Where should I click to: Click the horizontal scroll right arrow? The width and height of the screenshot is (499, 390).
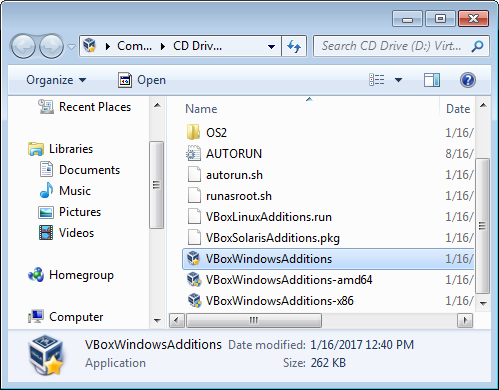(465, 321)
